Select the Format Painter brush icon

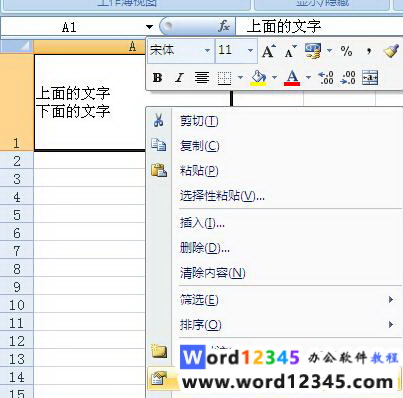click(x=391, y=51)
